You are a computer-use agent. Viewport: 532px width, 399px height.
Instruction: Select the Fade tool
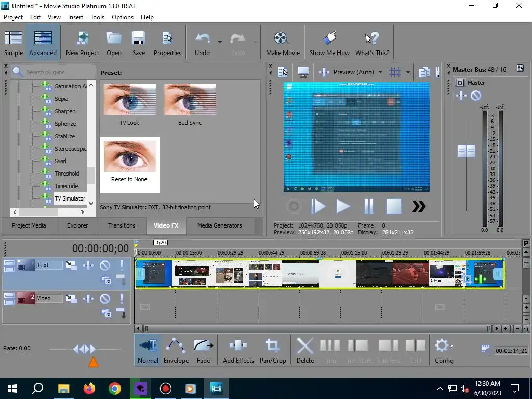[203, 350]
